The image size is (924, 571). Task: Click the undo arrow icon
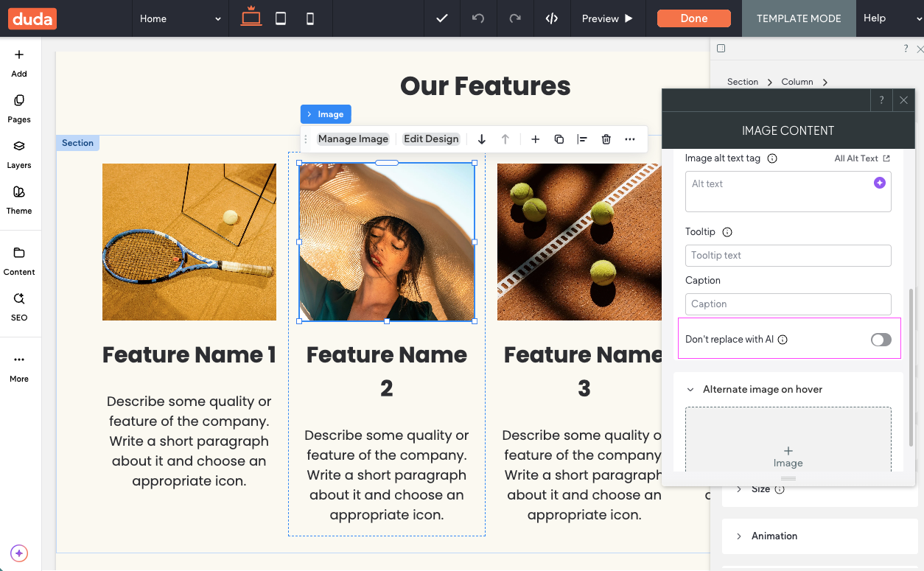478,18
